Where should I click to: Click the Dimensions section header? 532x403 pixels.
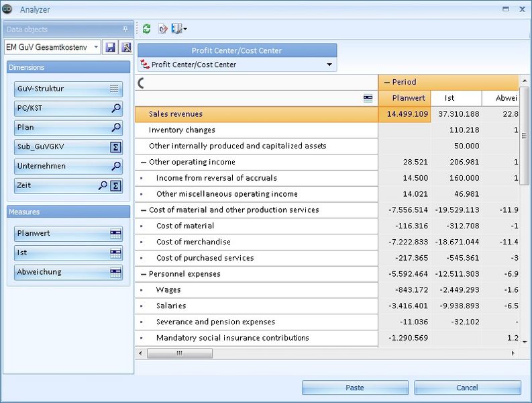68,67
